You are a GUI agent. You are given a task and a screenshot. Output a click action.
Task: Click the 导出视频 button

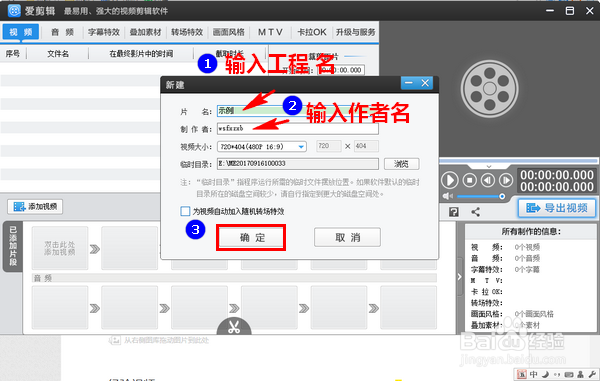pyautogui.click(x=557, y=208)
